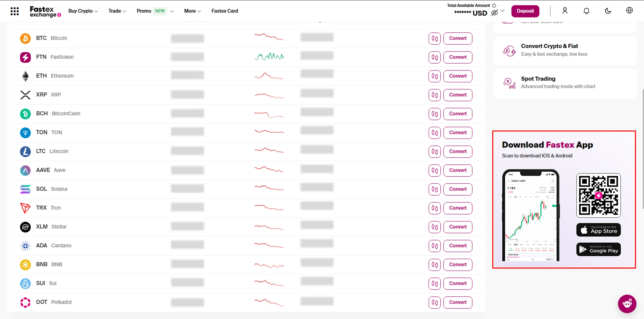The height and width of the screenshot is (319, 644).
Task: Click the "Cardano" coin name
Action: pyautogui.click(x=61, y=246)
